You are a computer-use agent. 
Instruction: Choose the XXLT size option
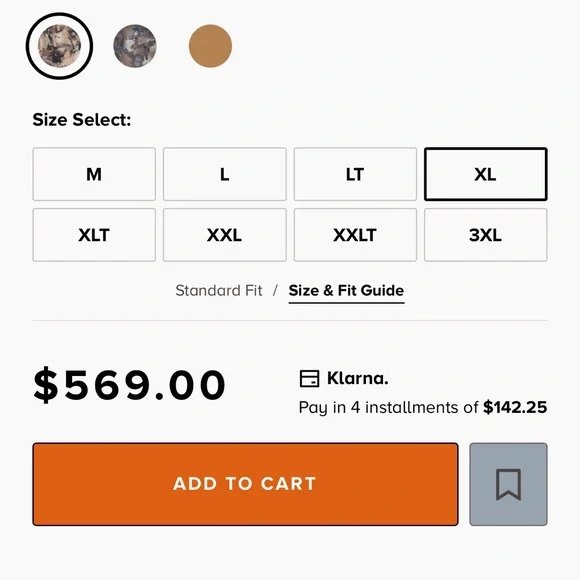coord(355,235)
